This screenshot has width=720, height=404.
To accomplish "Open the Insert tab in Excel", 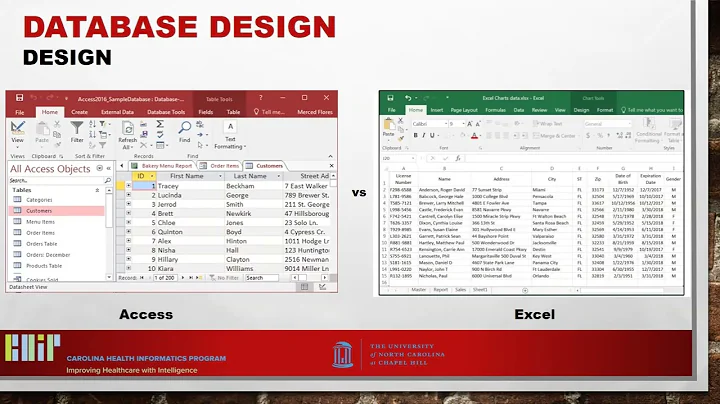I will click(437, 110).
